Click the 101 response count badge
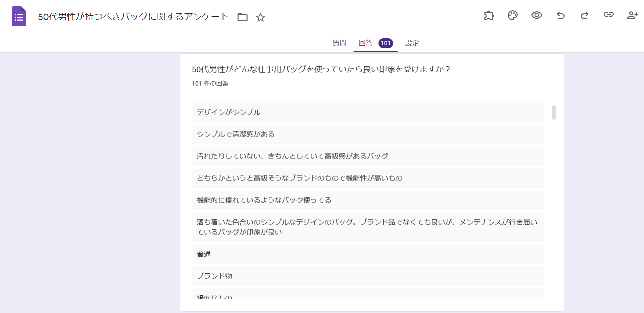This screenshot has height=313, width=644. coord(386,43)
